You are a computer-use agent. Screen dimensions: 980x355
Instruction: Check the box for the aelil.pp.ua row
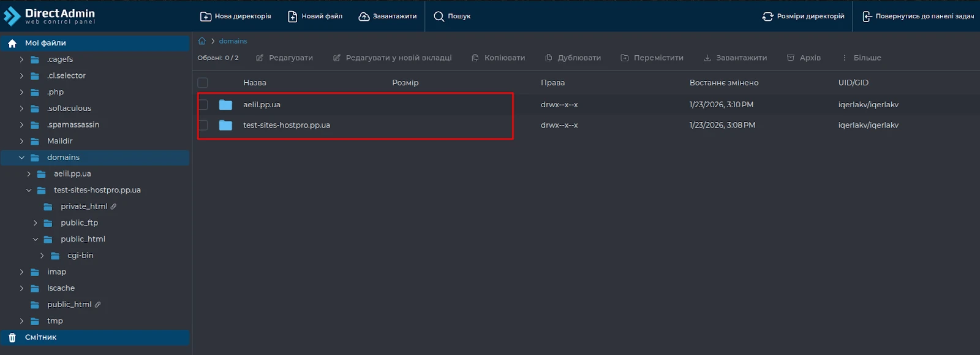[x=203, y=105]
